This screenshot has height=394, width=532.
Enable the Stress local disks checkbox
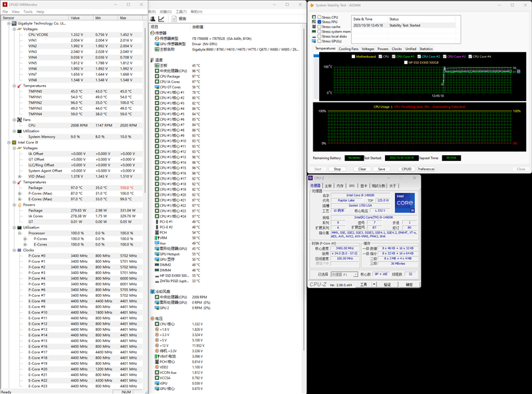(x=319, y=37)
